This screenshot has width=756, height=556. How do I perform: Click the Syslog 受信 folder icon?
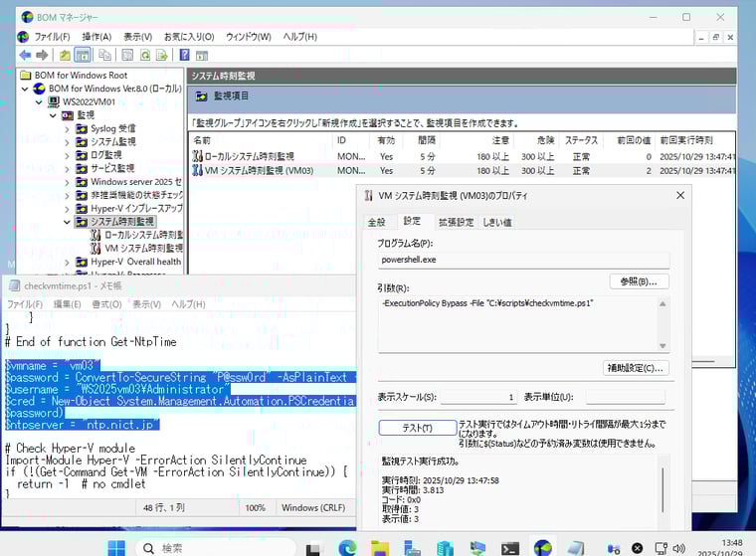point(82,128)
